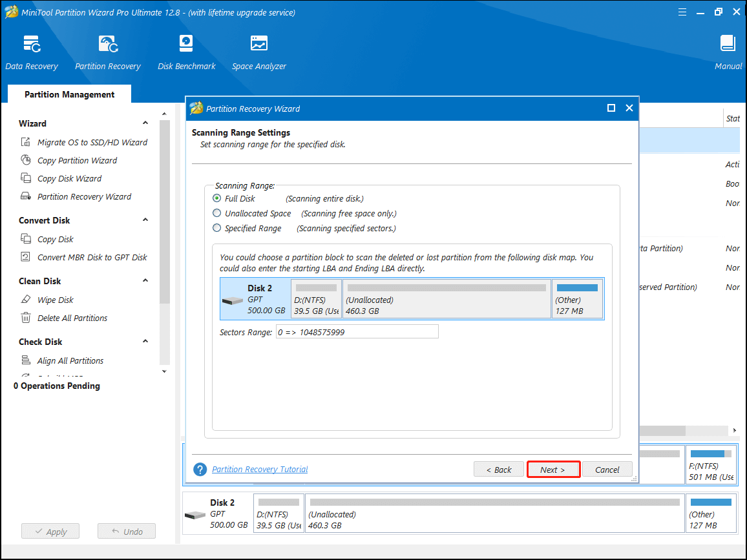Screen dimensions: 747x560
Task: Click the Partition Recovery Wizard sidebar icon
Action: tap(26, 196)
